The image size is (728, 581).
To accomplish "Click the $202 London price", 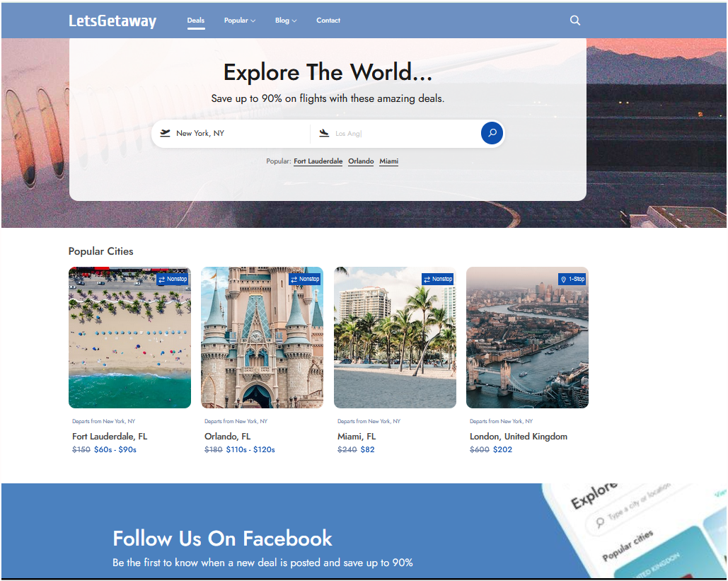I will pyautogui.click(x=503, y=449).
